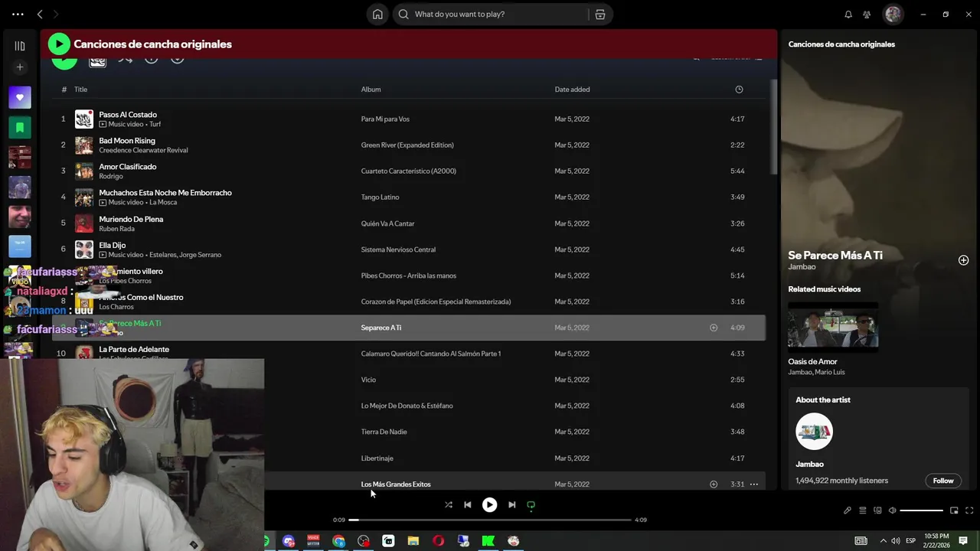Open album Tierra De Nadie

pyautogui.click(x=384, y=432)
